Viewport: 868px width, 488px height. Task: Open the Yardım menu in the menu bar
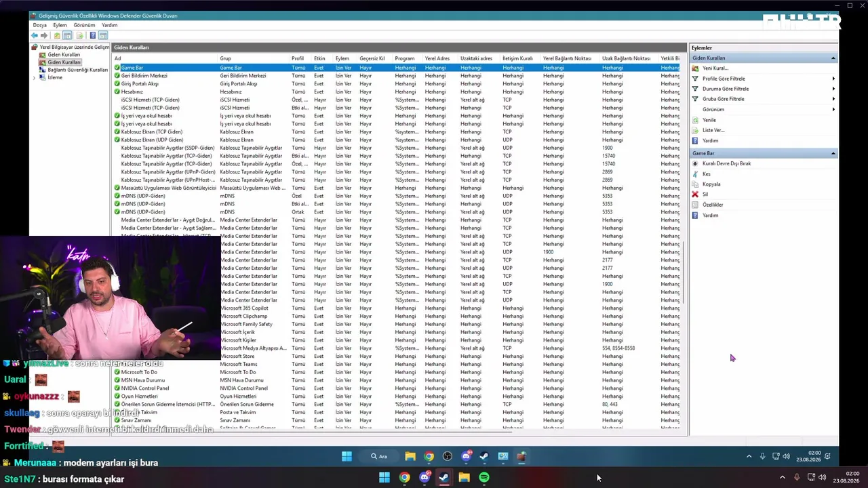tap(109, 25)
